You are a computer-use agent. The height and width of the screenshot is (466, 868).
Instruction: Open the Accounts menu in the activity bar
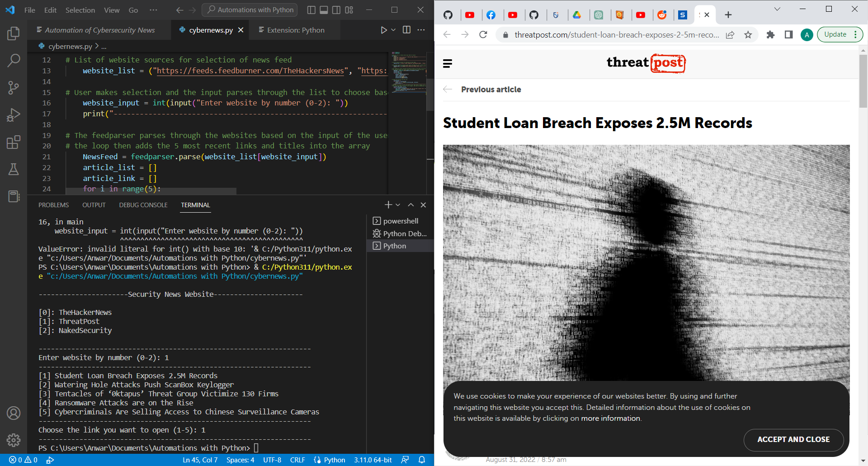point(14,413)
